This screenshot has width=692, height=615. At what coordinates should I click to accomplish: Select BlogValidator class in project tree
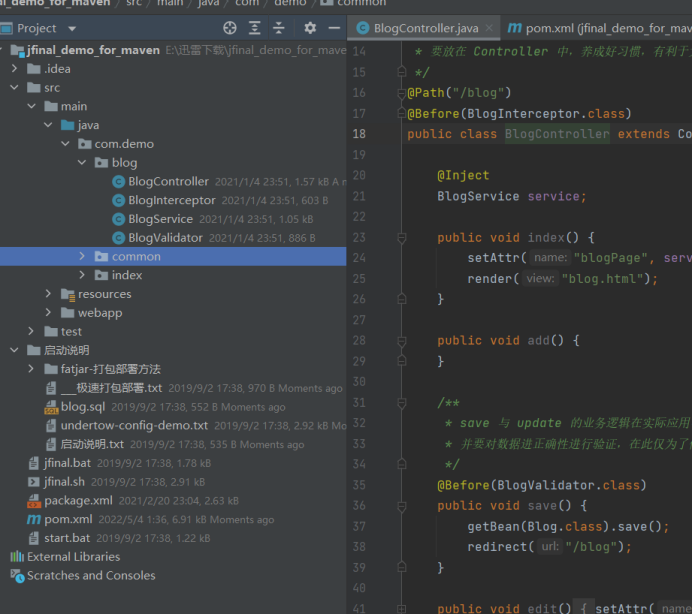(165, 238)
